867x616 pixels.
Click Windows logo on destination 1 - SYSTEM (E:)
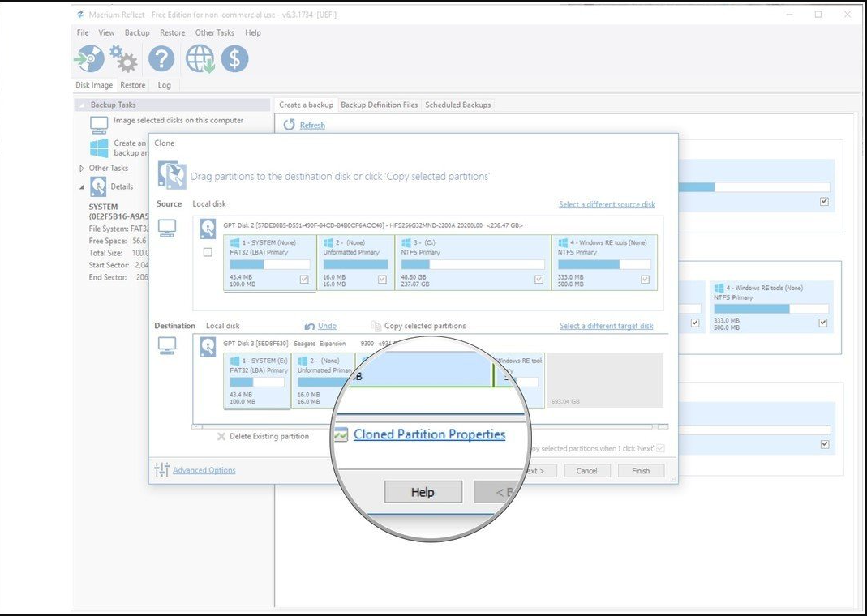tap(234, 361)
